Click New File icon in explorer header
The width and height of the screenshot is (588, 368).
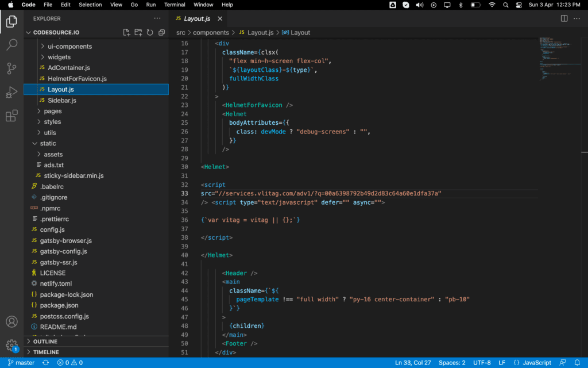(x=127, y=33)
